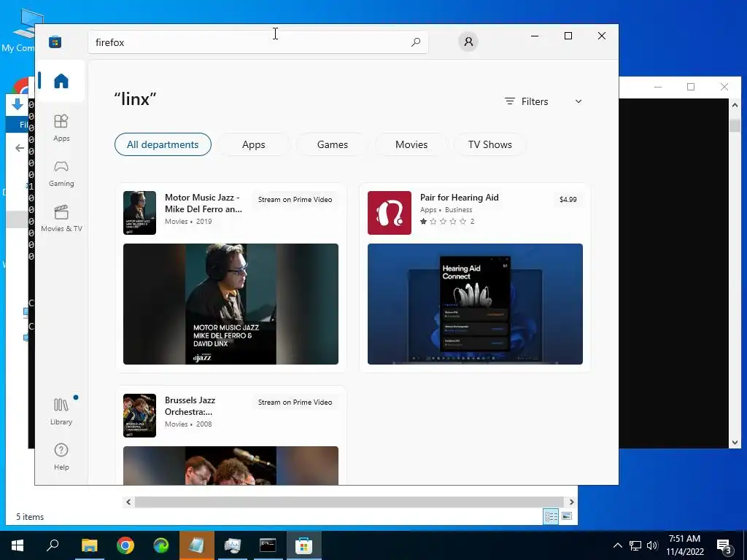
Task: Open the volume tray icon
Action: point(652,545)
